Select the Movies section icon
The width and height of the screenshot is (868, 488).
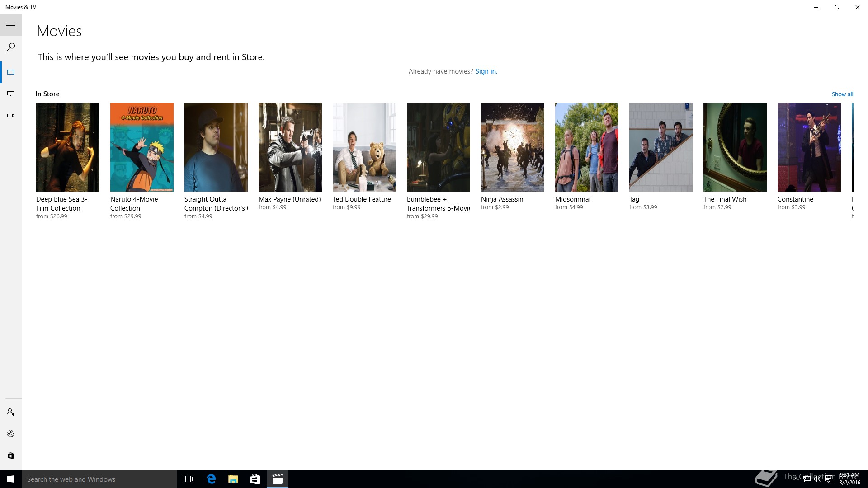(11, 72)
